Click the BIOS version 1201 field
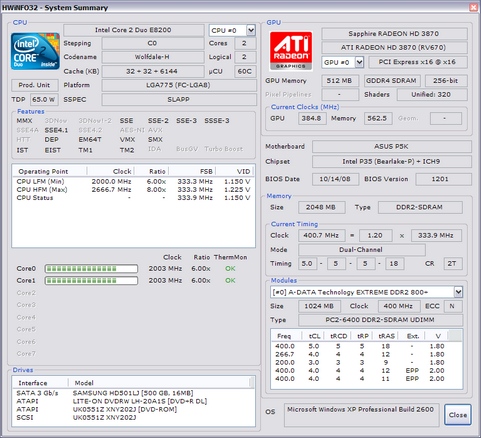This screenshot has width=481, height=438. (443, 179)
